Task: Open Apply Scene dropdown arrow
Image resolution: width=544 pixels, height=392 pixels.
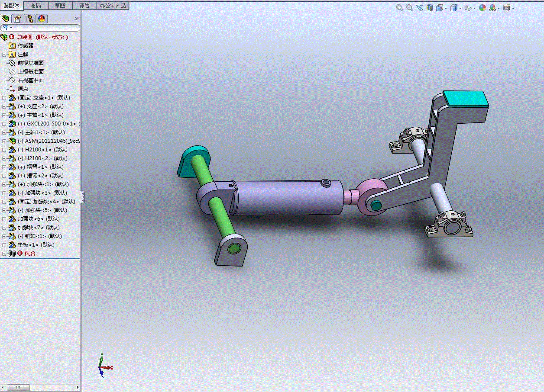Action: [499, 8]
